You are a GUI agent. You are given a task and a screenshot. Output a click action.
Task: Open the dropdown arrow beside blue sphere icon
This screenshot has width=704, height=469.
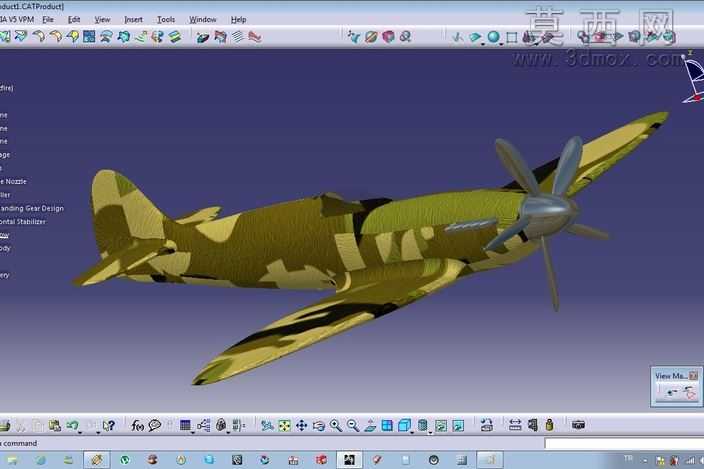click(x=501, y=44)
